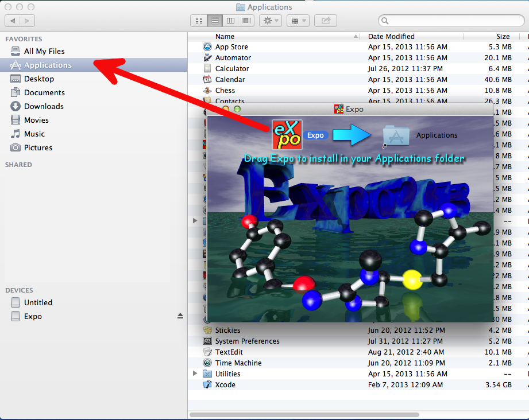Click the Finder back navigation arrow

point(13,21)
